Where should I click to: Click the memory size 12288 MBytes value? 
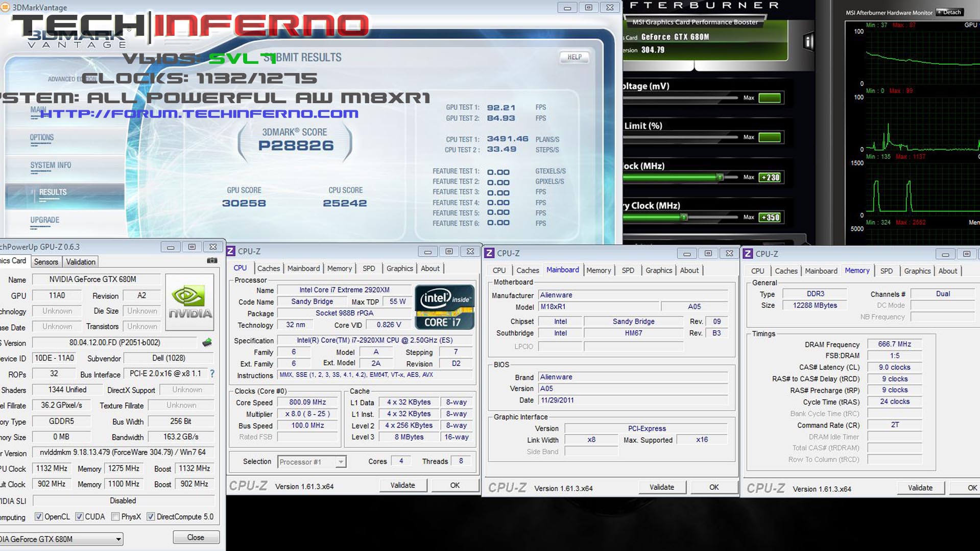click(x=815, y=305)
